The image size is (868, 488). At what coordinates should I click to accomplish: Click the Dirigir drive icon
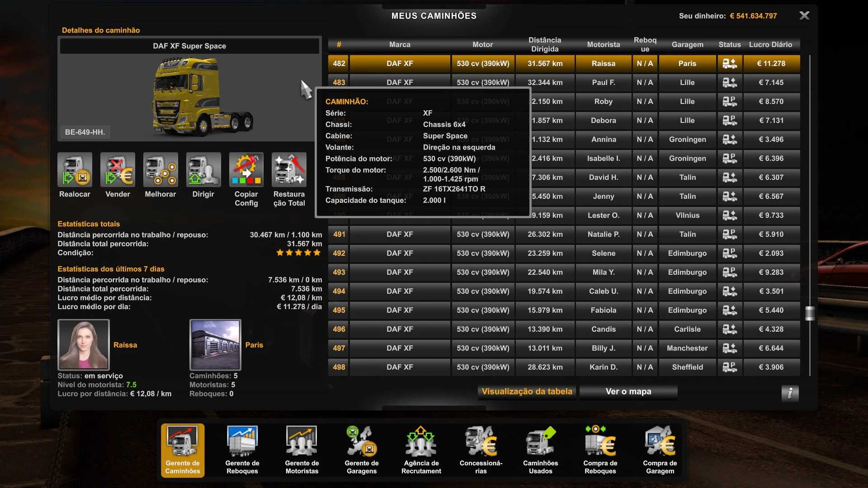[x=203, y=169]
